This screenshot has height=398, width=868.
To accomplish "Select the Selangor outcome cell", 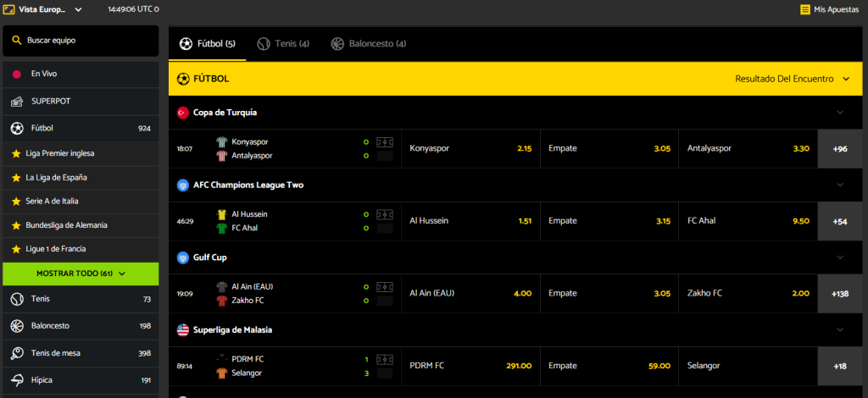I will pyautogui.click(x=748, y=366).
